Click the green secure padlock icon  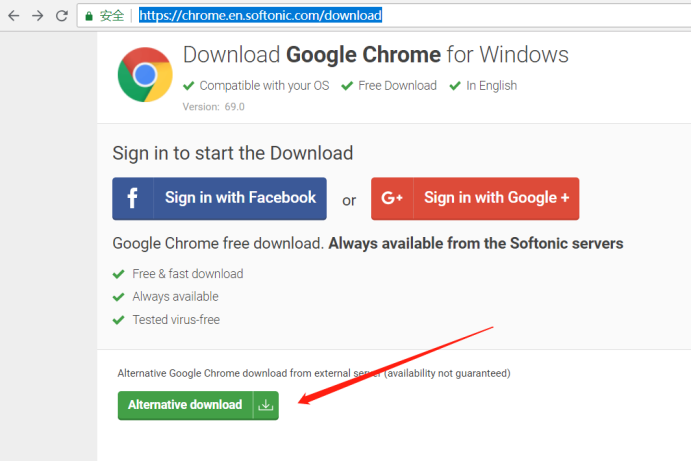coord(89,16)
